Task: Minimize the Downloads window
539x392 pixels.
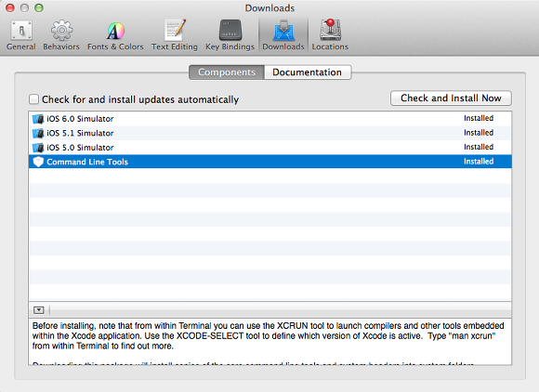Action: tap(24, 8)
